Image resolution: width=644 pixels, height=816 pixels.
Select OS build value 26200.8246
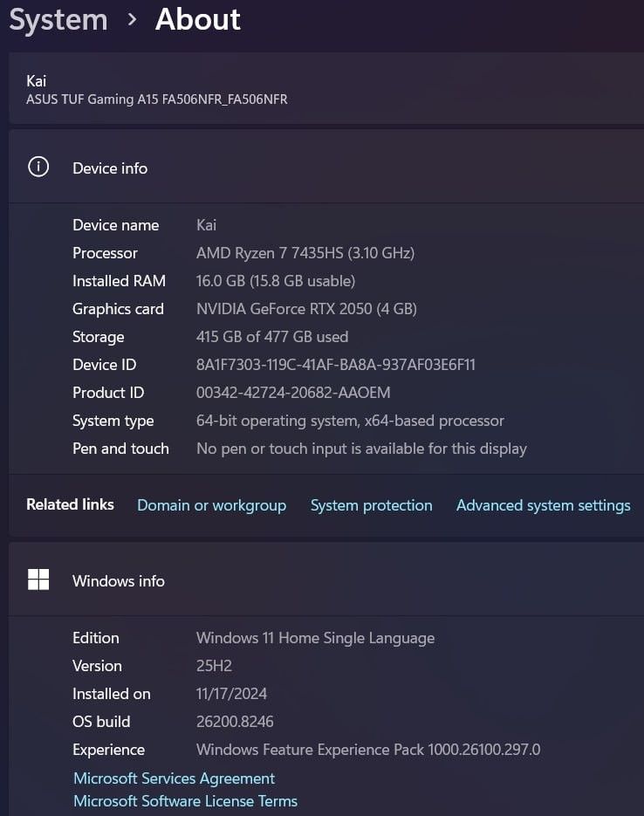tap(235, 722)
